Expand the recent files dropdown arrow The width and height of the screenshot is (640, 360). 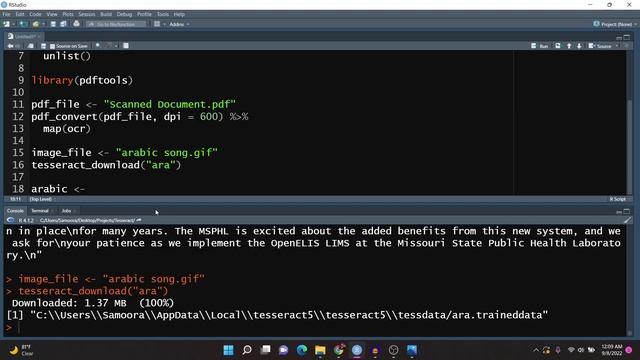point(43,24)
